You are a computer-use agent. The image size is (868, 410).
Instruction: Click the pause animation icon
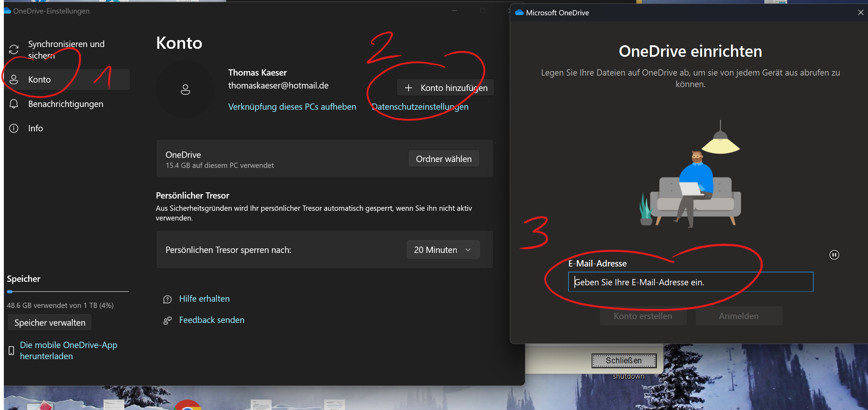coord(834,255)
